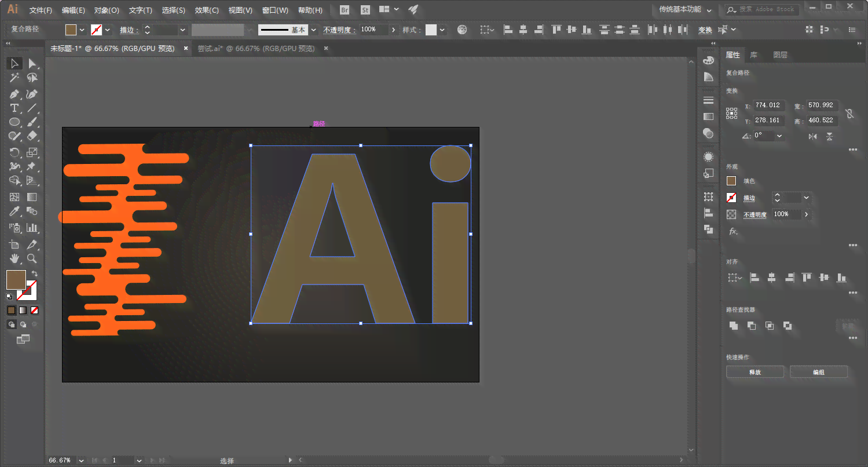
Task: Click the 变换 link in control bar
Action: click(705, 30)
